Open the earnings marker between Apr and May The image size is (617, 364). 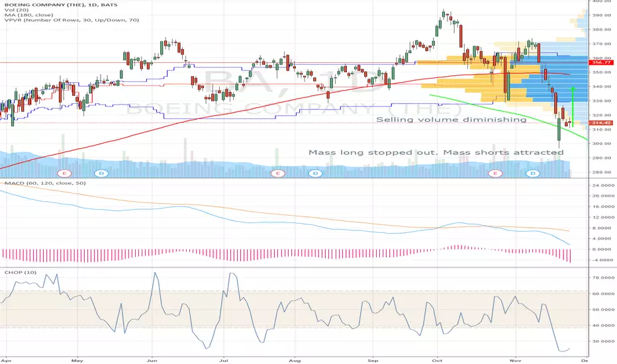(64, 173)
